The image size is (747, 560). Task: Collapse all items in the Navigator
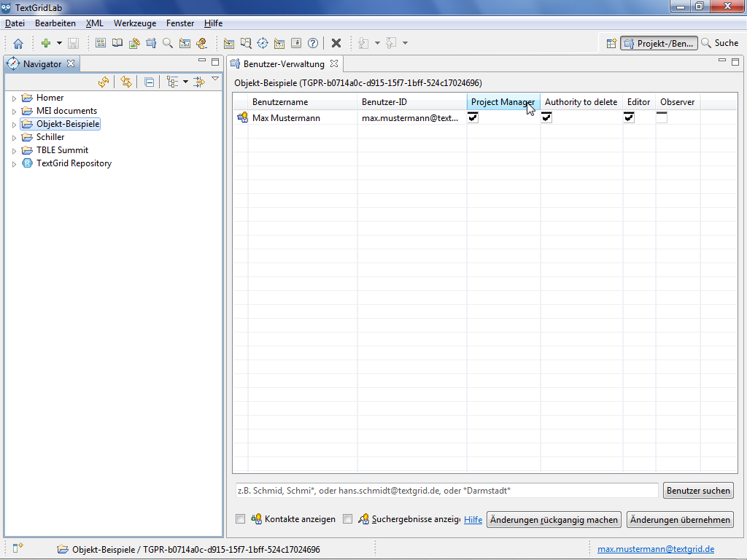(x=149, y=82)
